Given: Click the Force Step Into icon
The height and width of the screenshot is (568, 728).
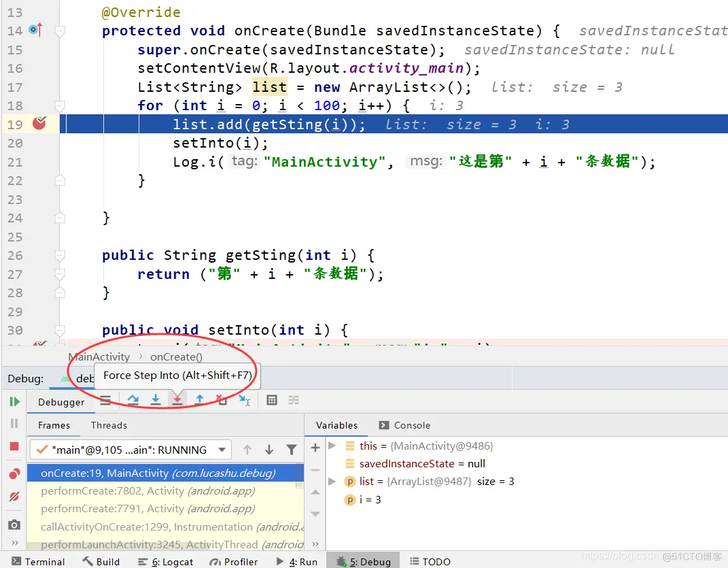Looking at the screenshot, I should point(177,399).
